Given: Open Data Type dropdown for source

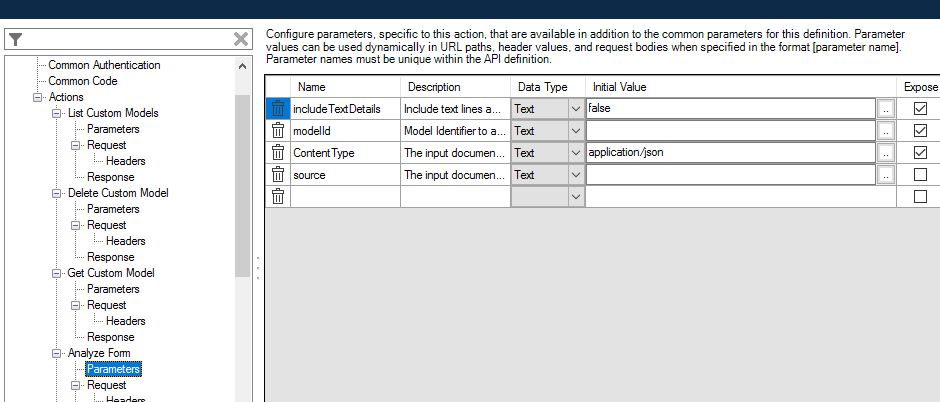Looking at the screenshot, I should [x=575, y=174].
